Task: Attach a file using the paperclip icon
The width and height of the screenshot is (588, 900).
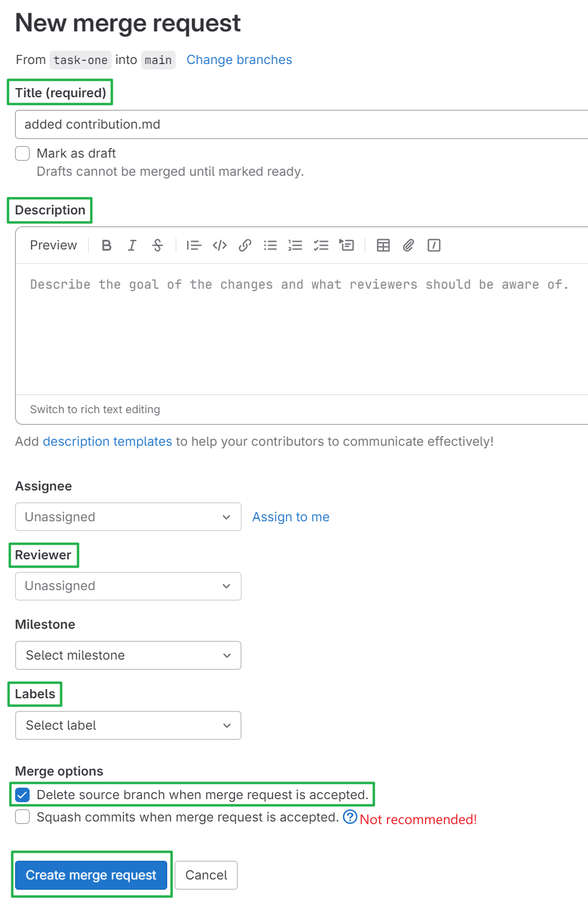Action: (x=409, y=245)
